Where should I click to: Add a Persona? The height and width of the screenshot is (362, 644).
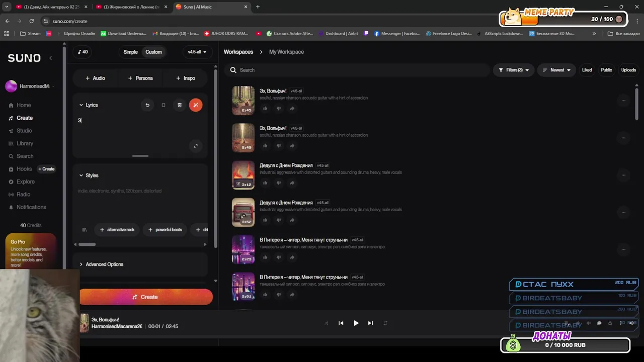coord(140,78)
